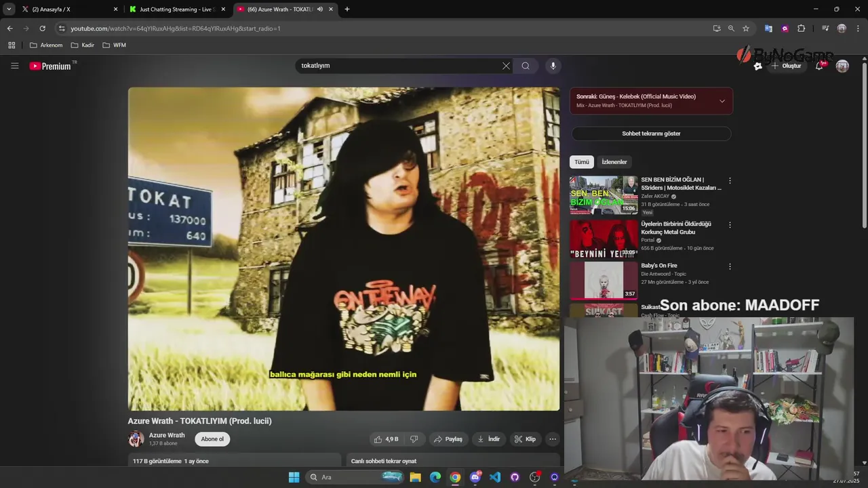Viewport: 868px width, 488px height.
Task: Open GitHub Desktop from taskbar
Action: 515,477
